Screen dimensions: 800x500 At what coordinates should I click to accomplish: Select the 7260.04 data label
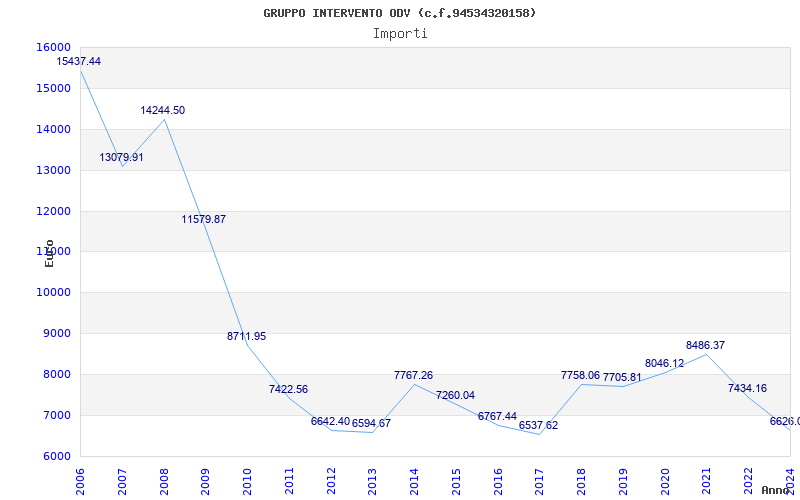coord(455,395)
